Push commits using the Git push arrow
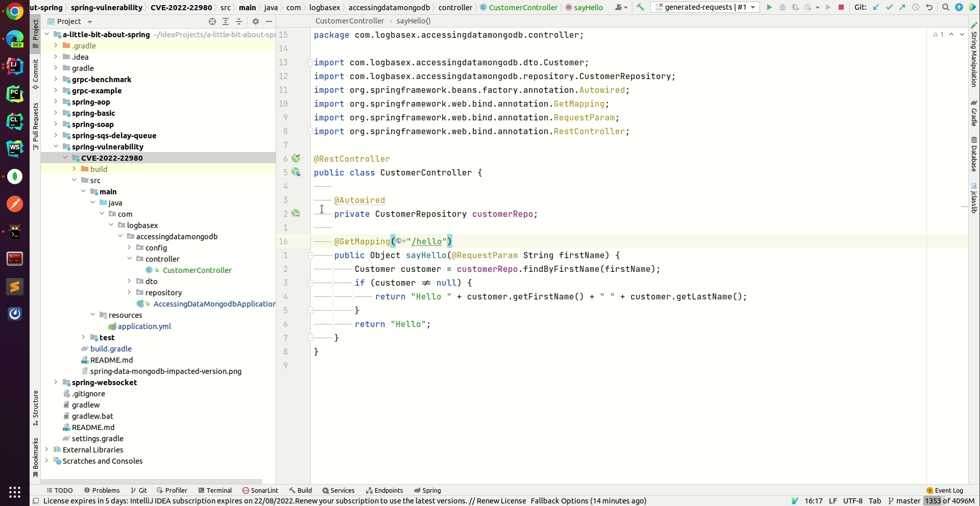 (x=903, y=7)
